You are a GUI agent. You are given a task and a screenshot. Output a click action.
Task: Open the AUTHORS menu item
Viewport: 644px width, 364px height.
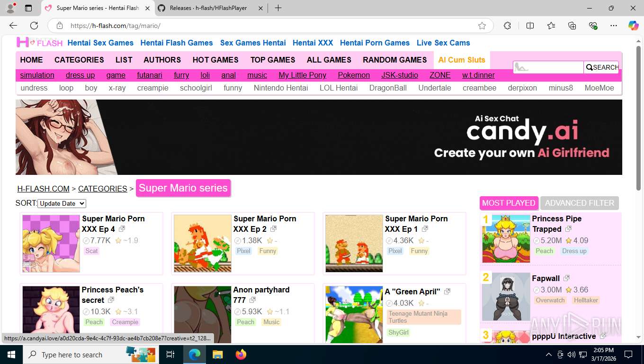[162, 60]
